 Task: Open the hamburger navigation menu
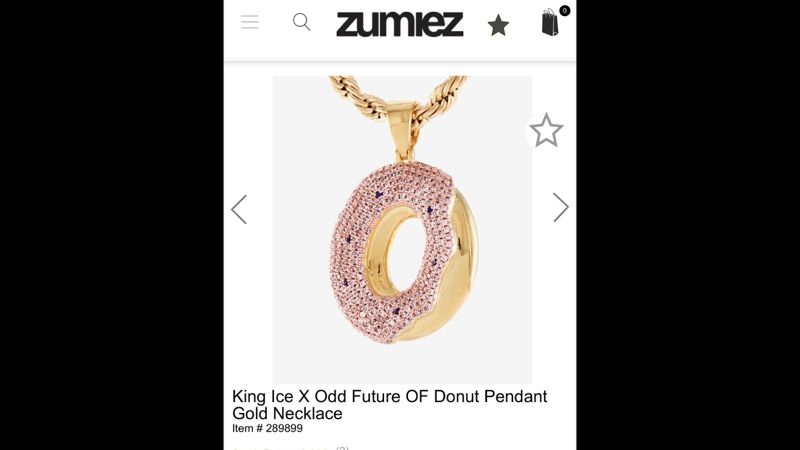tap(249, 22)
